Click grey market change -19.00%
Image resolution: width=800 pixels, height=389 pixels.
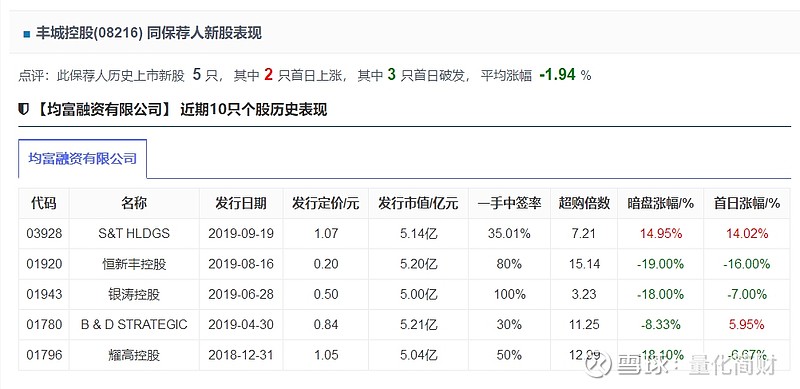661,264
